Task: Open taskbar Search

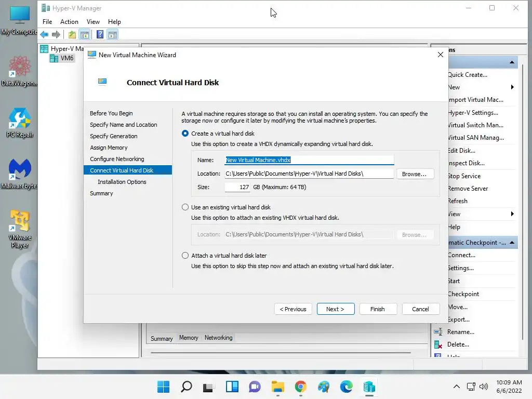Action: [x=187, y=387]
